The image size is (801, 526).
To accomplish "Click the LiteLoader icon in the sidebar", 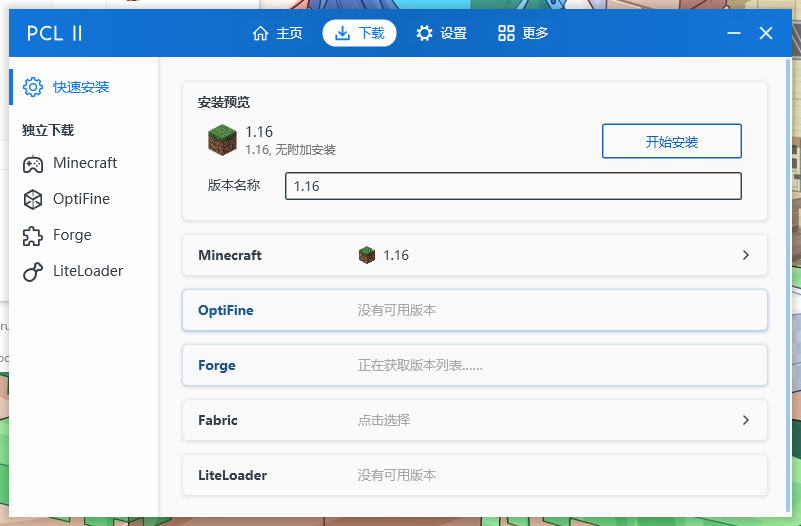I will [33, 272].
